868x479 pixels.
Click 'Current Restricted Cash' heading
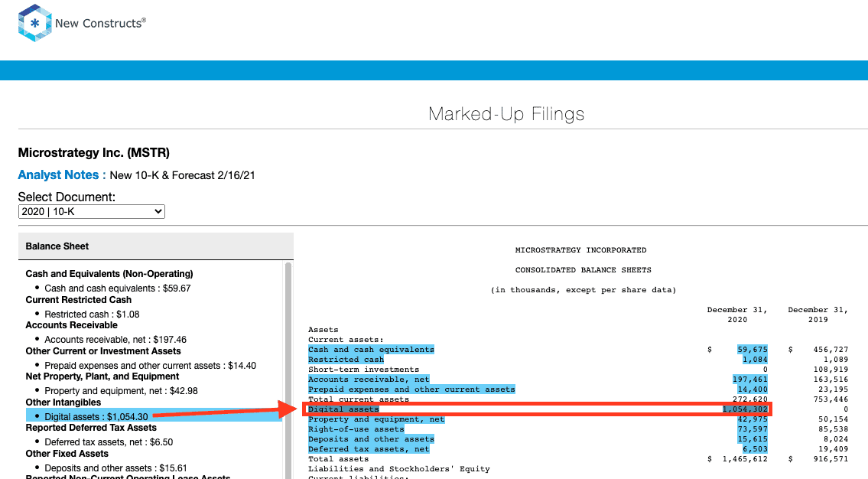tap(79, 300)
